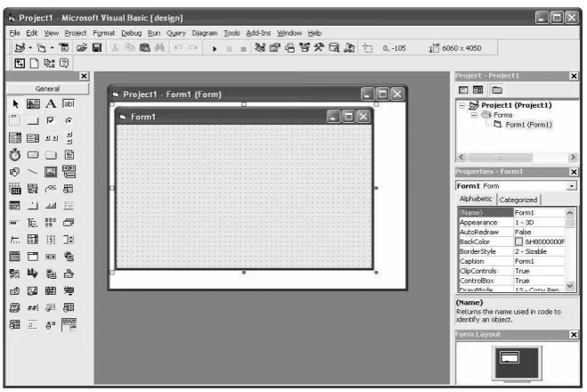Select the OLE container tool
This screenshot has width=587, height=392.
point(15,189)
